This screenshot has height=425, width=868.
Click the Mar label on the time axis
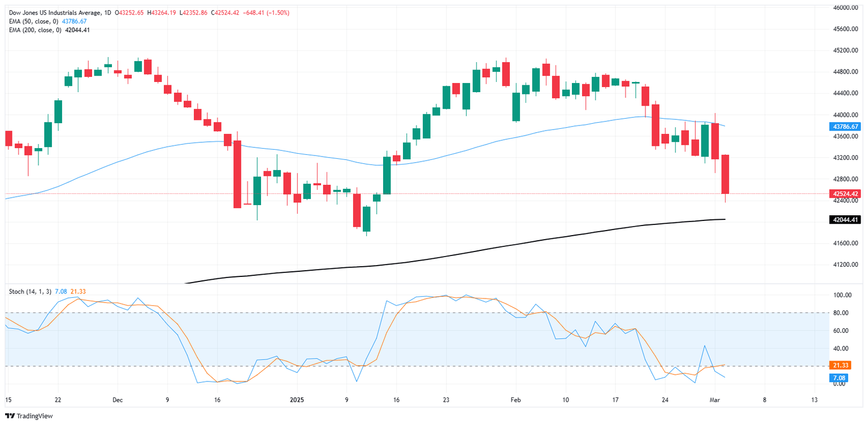715,399
